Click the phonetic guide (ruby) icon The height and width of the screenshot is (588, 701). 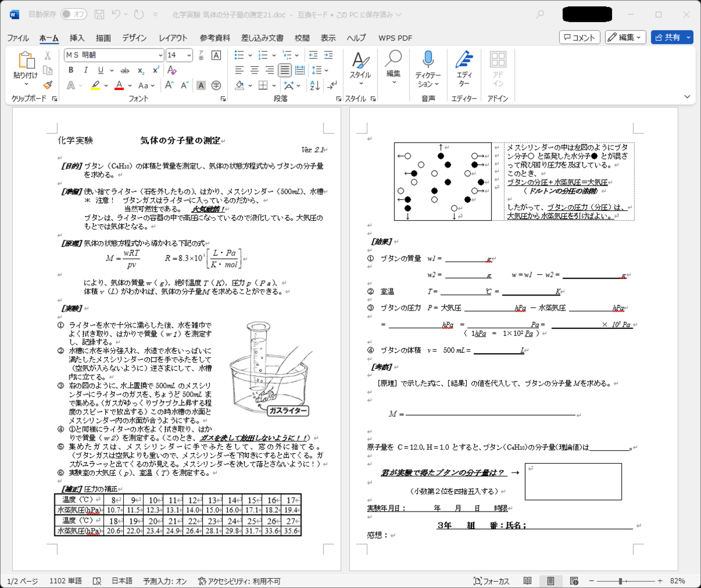click(201, 55)
